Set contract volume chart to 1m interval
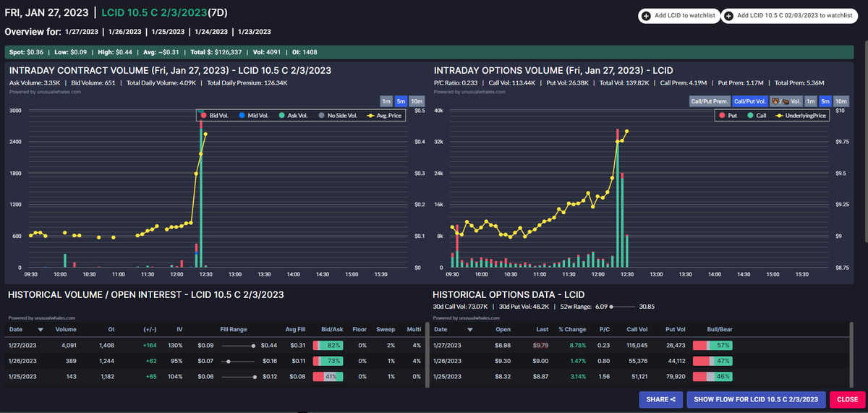This screenshot has width=868, height=413. (x=387, y=101)
